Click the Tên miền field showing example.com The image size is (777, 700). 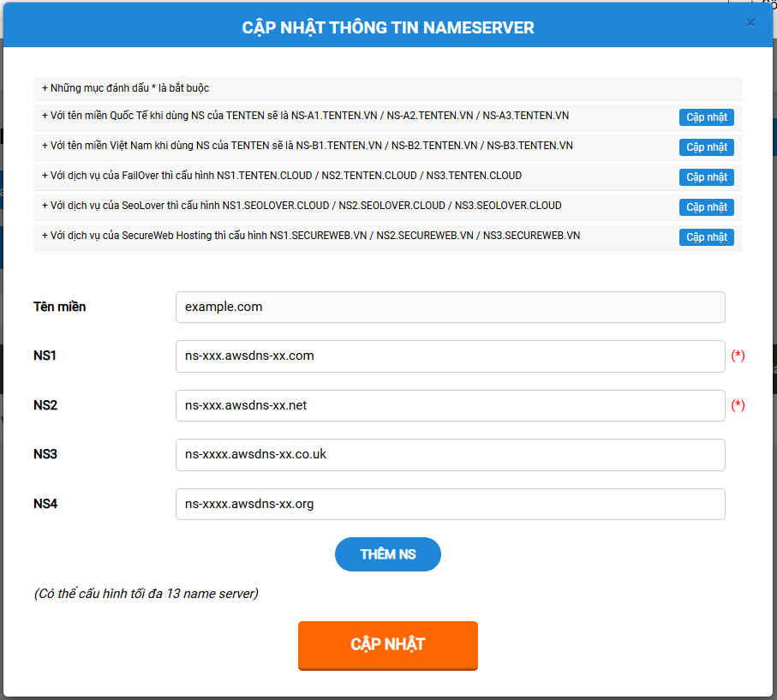pos(450,307)
